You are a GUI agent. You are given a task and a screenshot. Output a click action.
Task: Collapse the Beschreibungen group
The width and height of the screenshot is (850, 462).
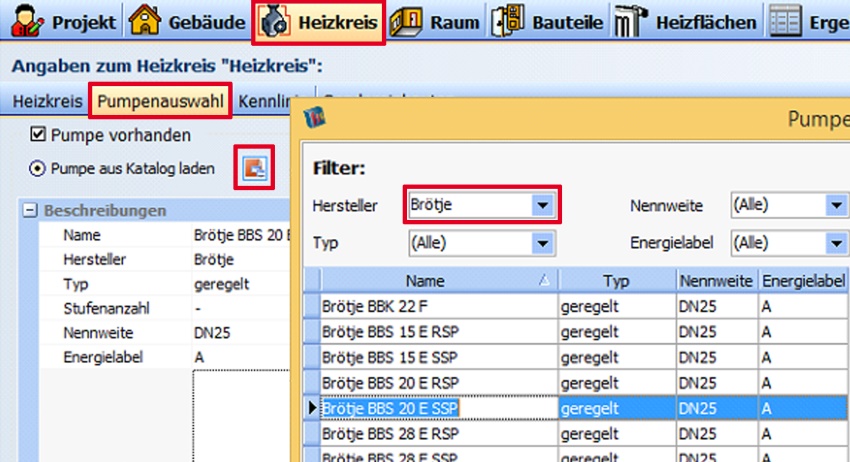click(30, 210)
